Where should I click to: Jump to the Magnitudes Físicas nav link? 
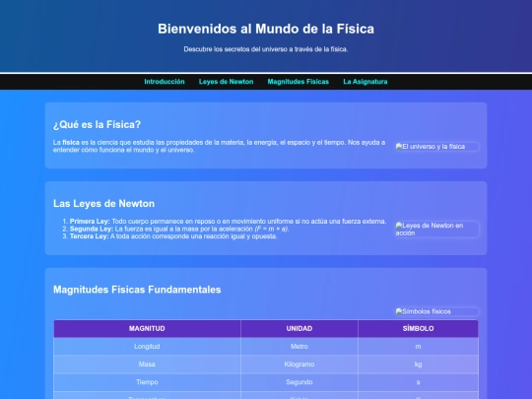pos(298,82)
